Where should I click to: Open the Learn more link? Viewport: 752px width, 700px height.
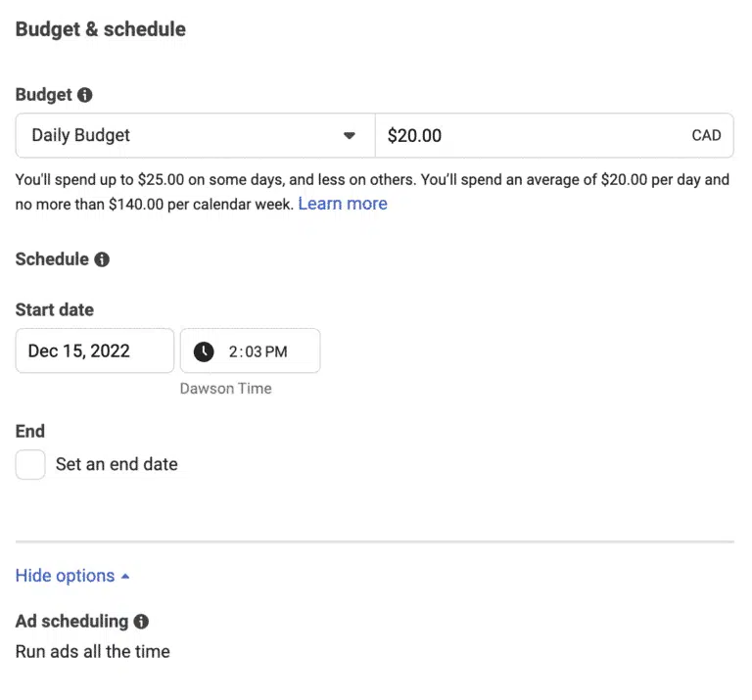343,204
